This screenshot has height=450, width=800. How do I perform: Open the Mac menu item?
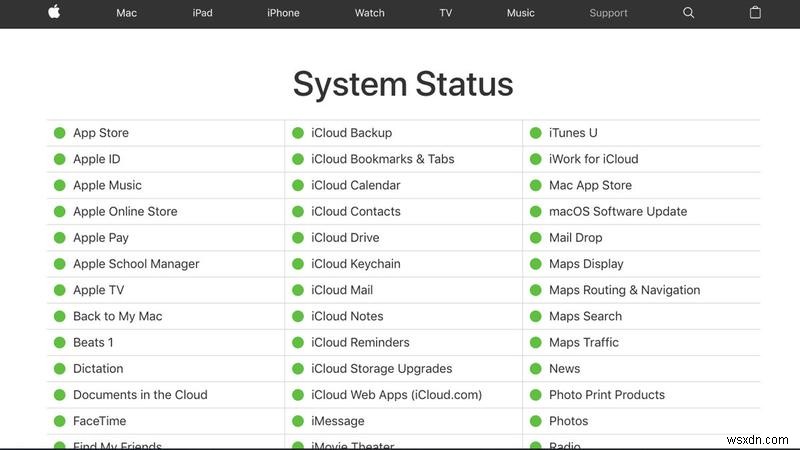(127, 13)
